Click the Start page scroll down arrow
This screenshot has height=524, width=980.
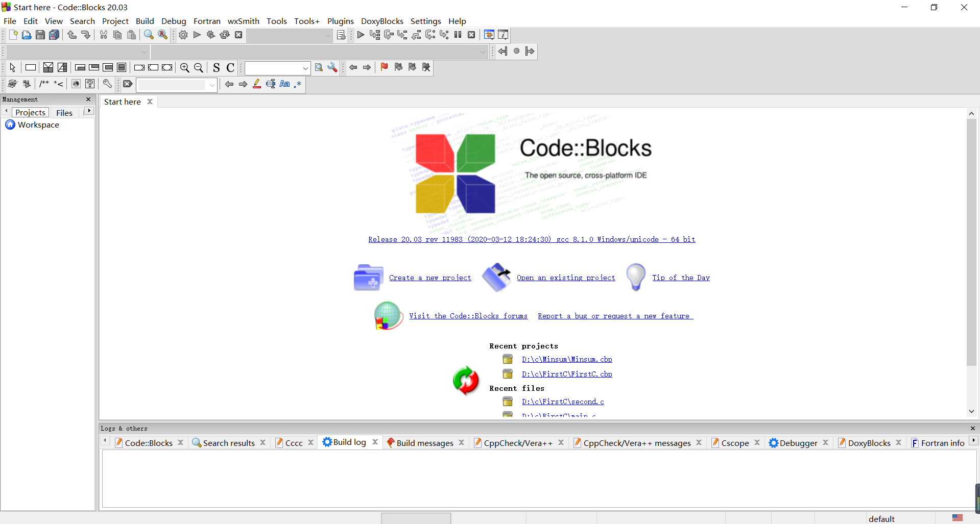coord(971,411)
